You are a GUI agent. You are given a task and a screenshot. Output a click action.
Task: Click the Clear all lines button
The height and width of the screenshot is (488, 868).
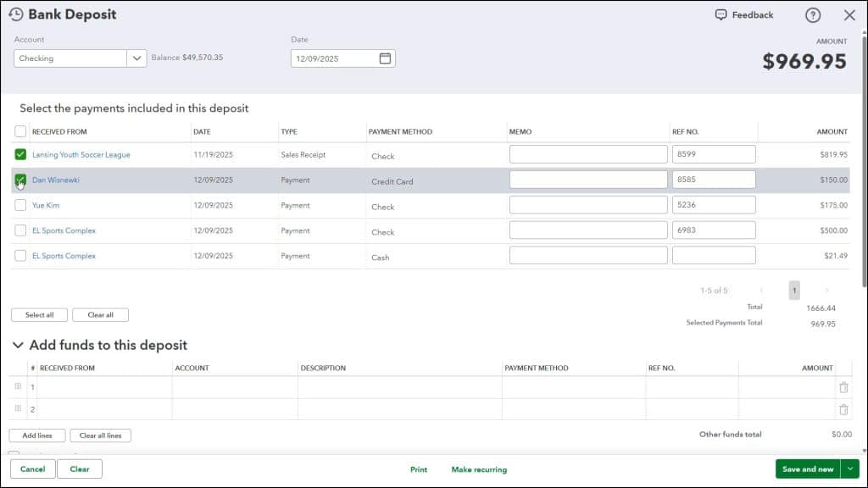(x=100, y=435)
